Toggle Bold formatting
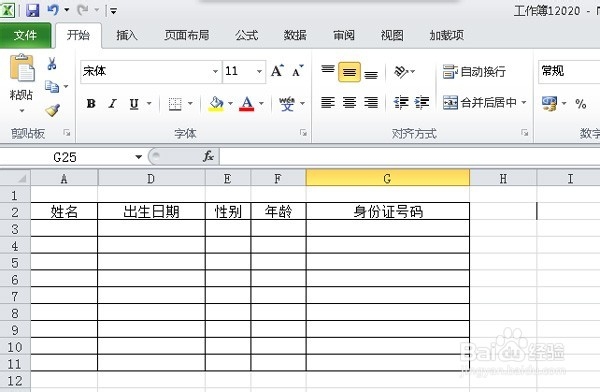600x392 pixels. [91, 103]
